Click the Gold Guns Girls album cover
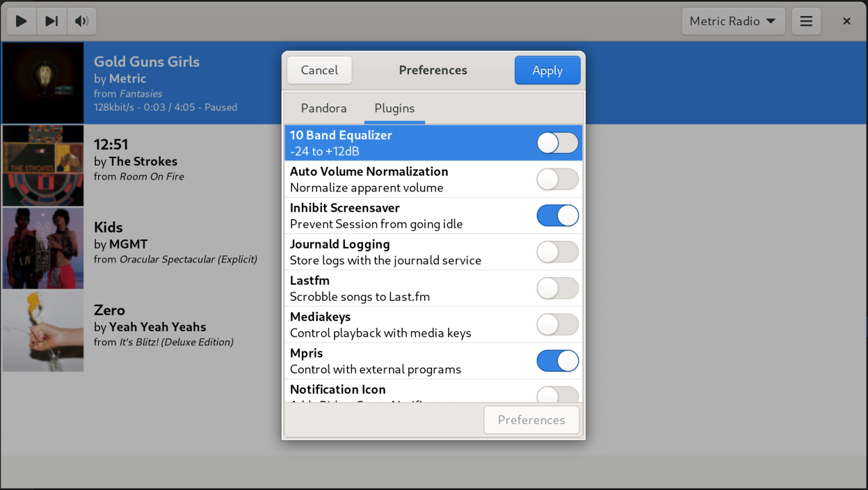 point(43,83)
